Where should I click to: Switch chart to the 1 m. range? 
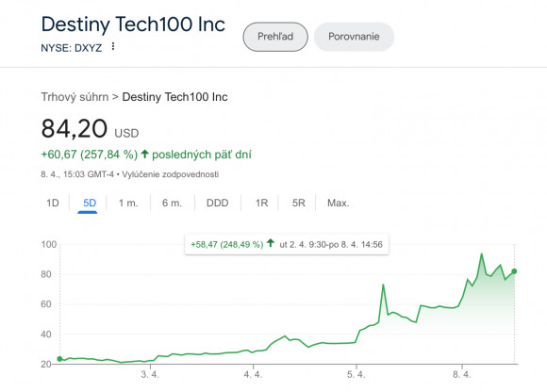point(128,203)
